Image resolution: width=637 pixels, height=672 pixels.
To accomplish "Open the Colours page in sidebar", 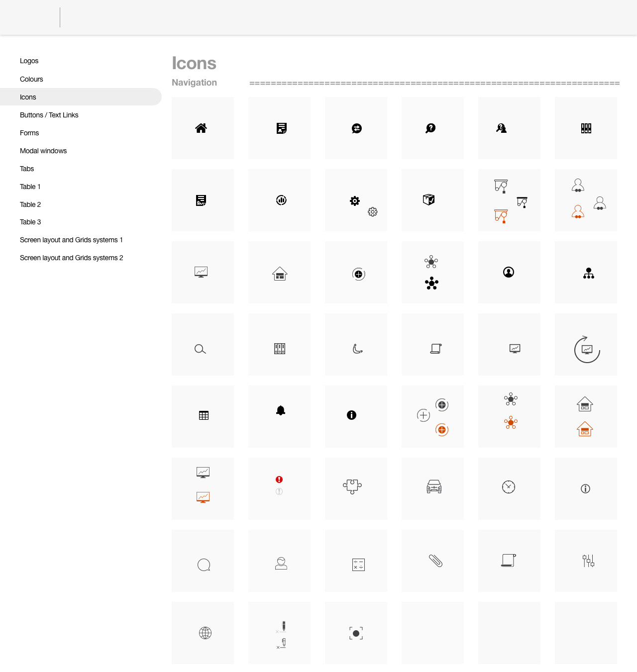I will point(31,79).
